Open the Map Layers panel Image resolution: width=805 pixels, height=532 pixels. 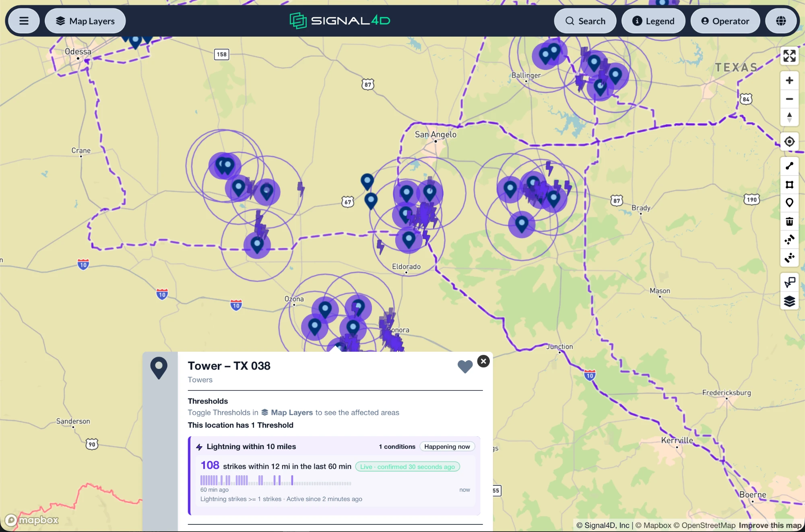coord(85,21)
